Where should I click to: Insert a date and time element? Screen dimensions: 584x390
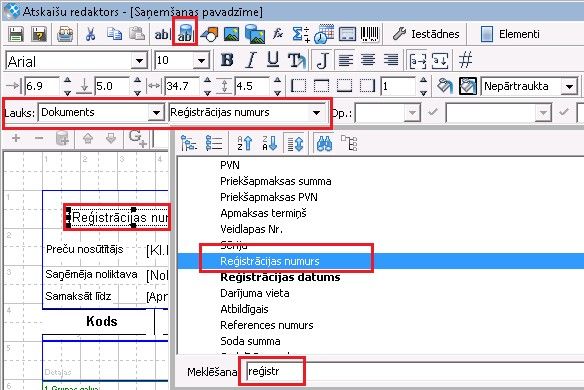click(323, 34)
